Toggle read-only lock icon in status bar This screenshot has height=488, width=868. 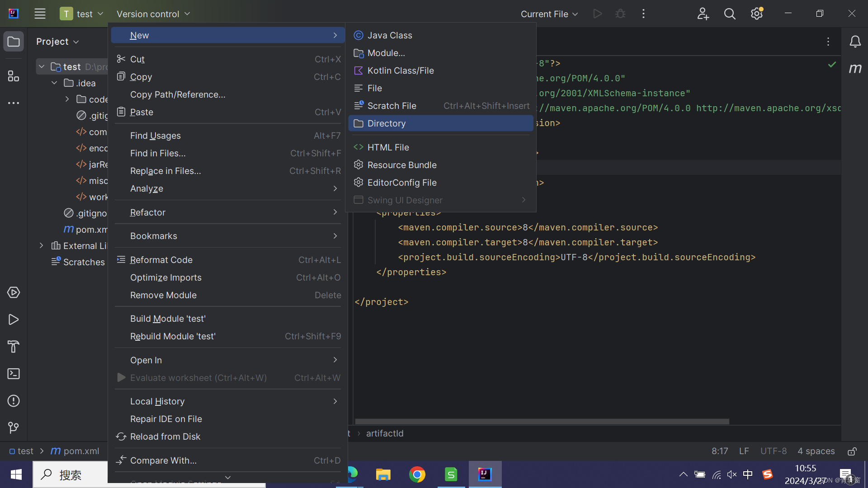[x=852, y=451]
